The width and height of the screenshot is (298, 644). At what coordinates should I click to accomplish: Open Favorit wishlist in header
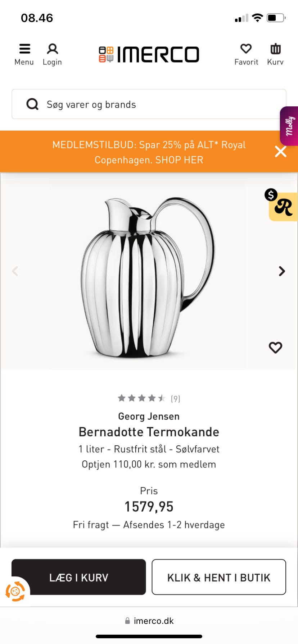pos(246,54)
